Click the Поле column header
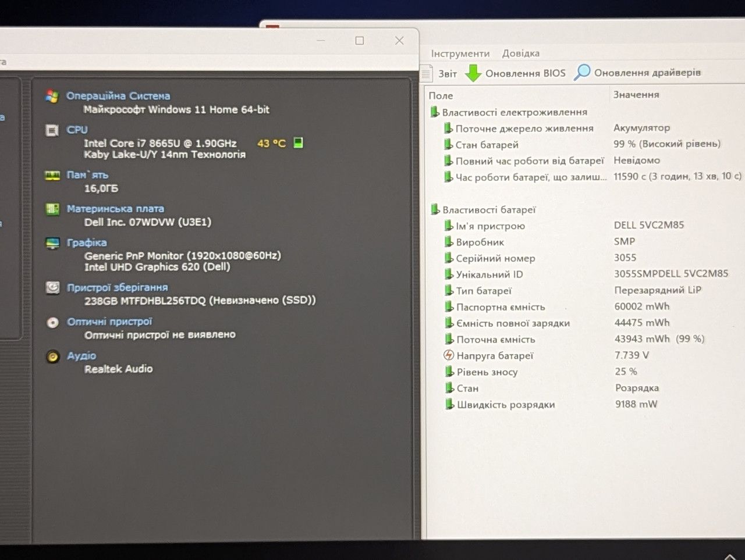Screen dimensions: 745x560 click(x=441, y=95)
